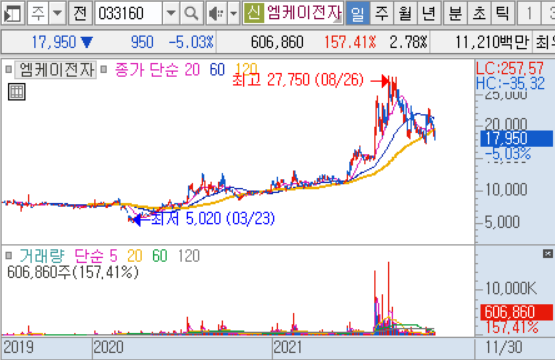Click the volume value 606,860 in quote bar
The width and height of the screenshot is (555, 360).
pos(277,42)
